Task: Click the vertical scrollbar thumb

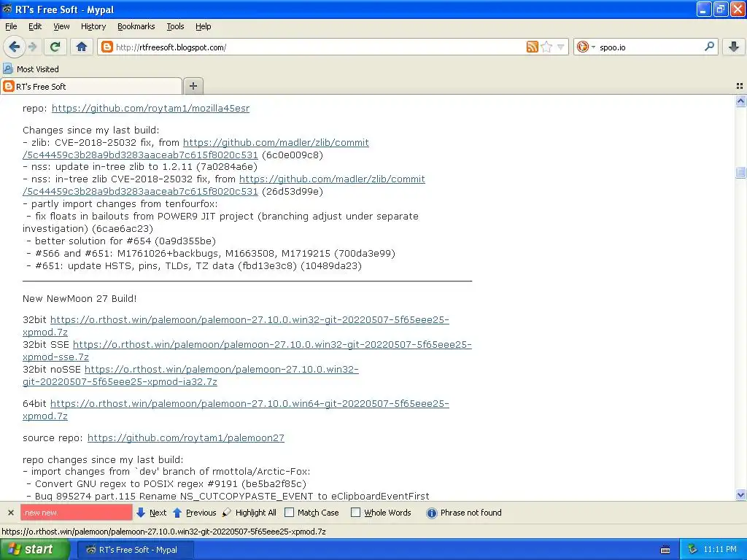Action: click(740, 172)
